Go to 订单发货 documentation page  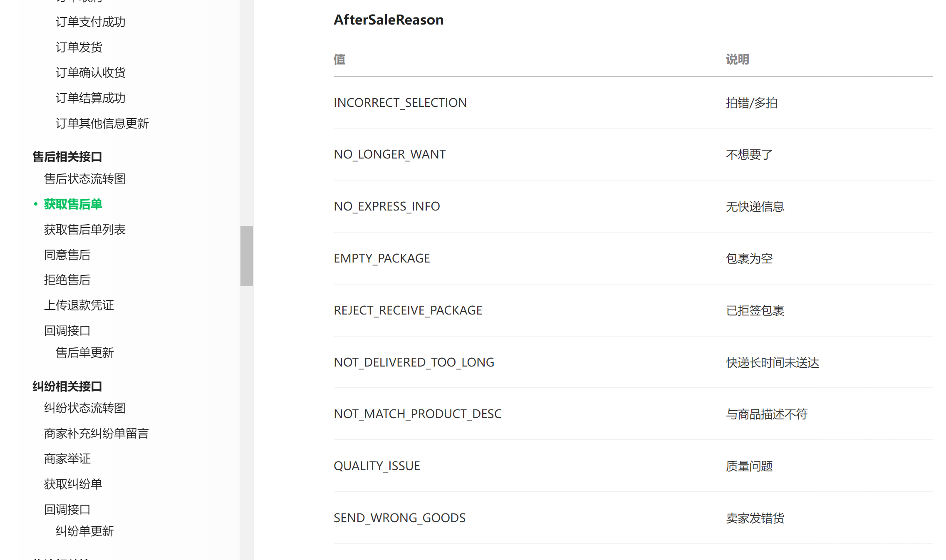tap(79, 47)
